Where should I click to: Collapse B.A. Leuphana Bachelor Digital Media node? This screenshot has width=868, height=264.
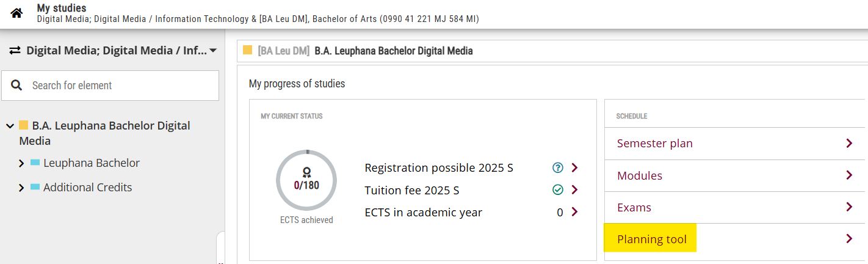point(10,126)
